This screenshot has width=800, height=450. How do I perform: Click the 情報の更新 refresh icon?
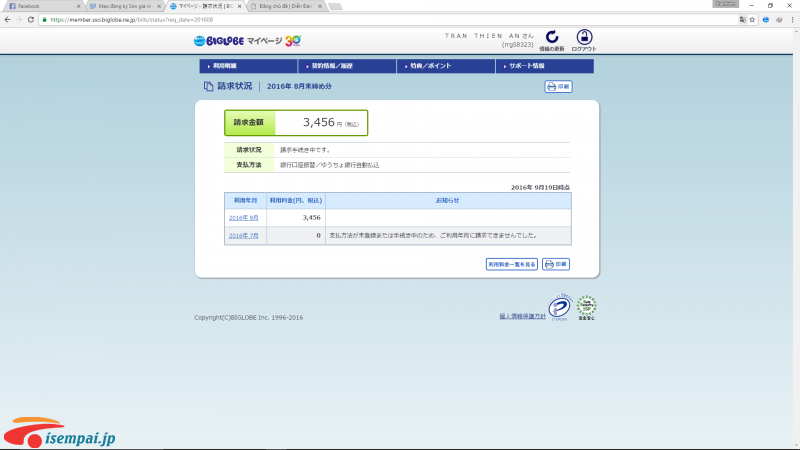click(552, 37)
